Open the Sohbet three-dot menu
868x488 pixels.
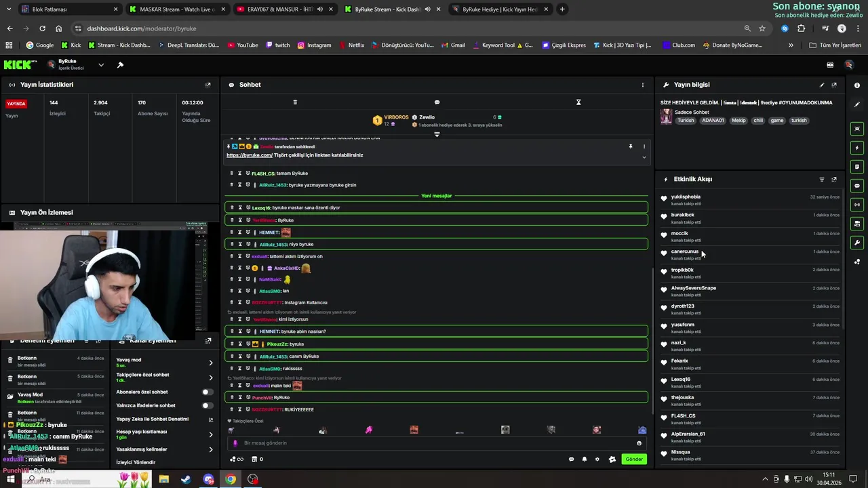(643, 85)
